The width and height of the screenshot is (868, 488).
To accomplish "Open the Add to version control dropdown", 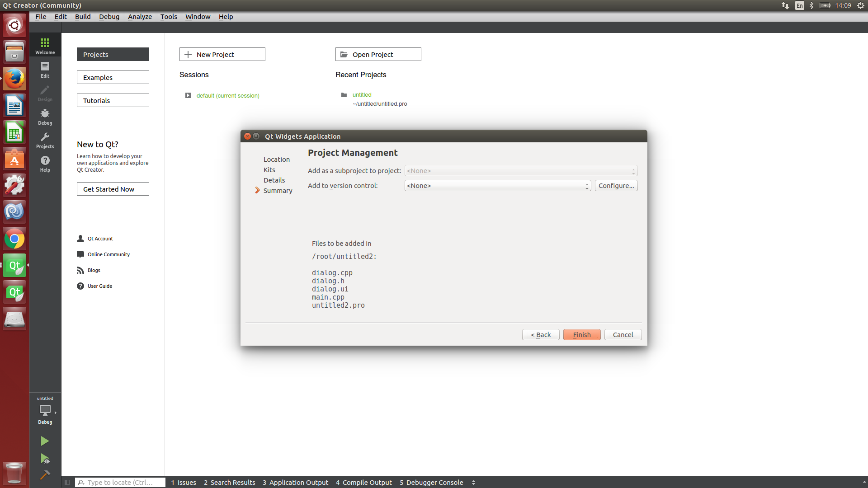I will click(x=497, y=186).
